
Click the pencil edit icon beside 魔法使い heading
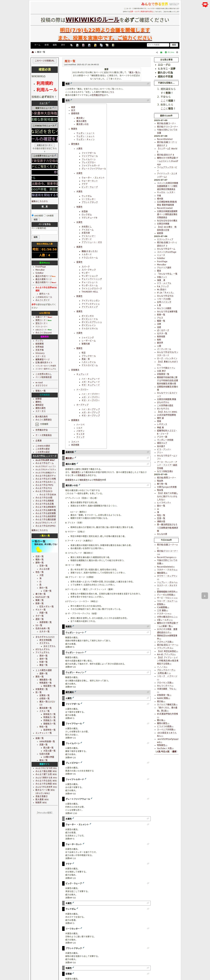pyautogui.click(x=75, y=458)
